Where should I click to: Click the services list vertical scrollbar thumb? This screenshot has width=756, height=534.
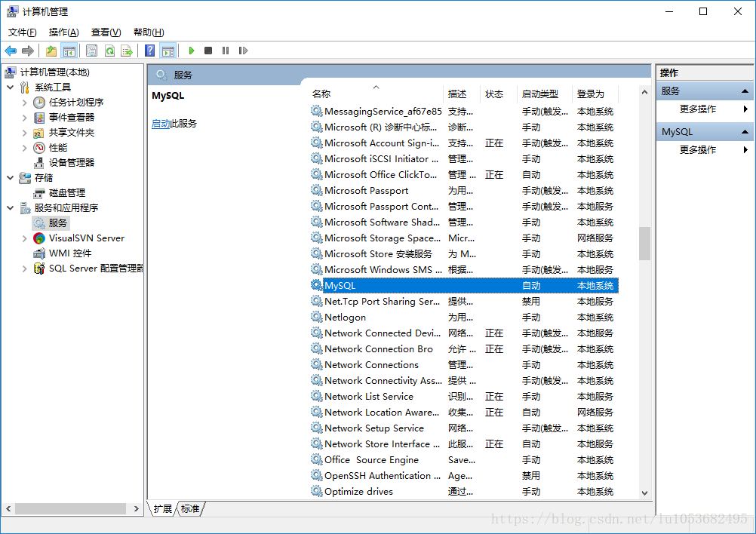(644, 244)
